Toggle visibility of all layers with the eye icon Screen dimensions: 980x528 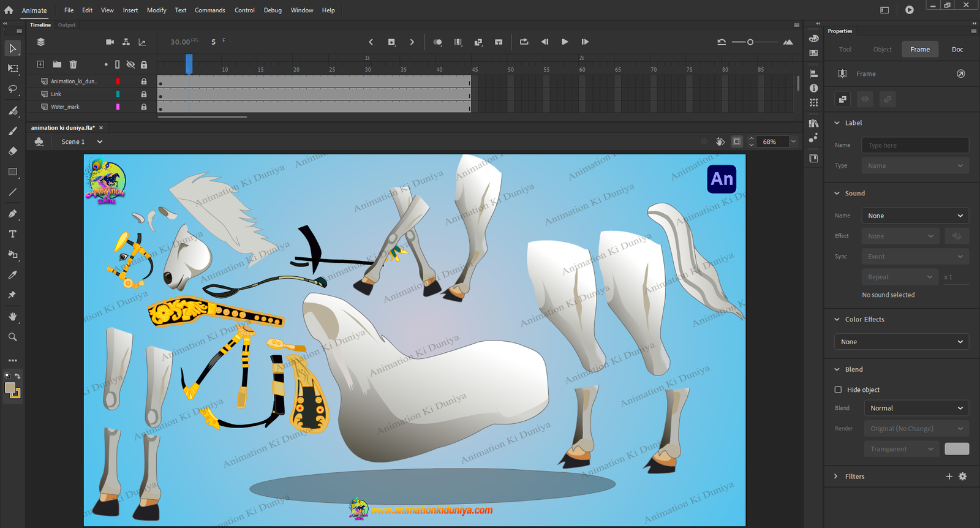[x=130, y=64]
